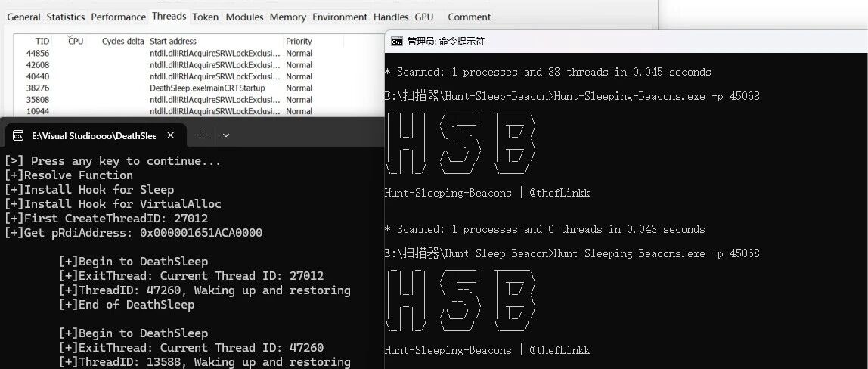The image size is (868, 369).
Task: Click the 'Resolve Function' output line
Action: click(69, 175)
